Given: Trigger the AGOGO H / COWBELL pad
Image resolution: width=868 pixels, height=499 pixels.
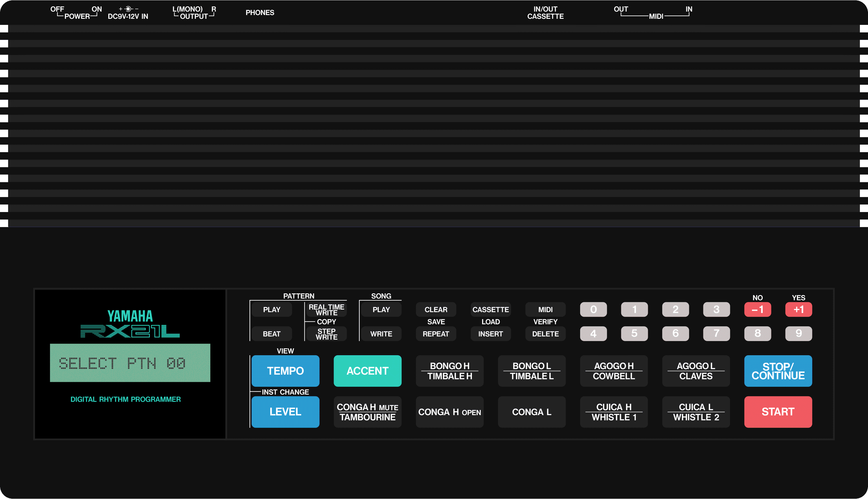Looking at the screenshot, I should [614, 371].
